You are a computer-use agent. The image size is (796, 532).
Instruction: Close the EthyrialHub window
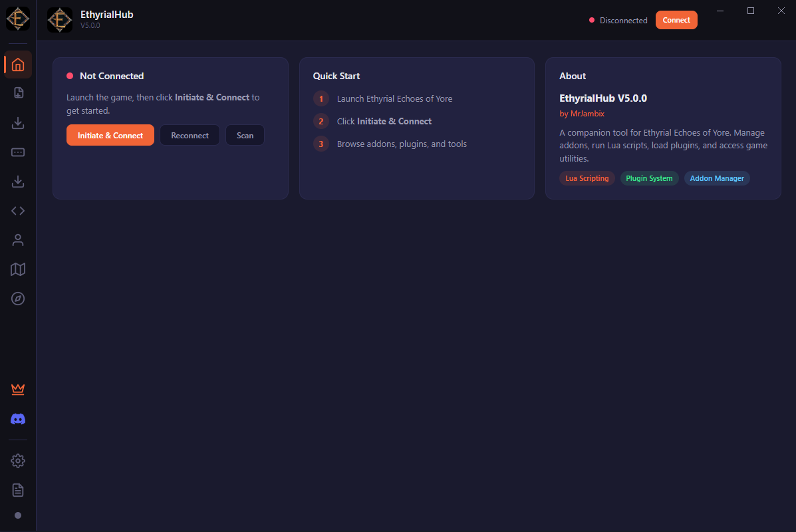click(x=781, y=11)
